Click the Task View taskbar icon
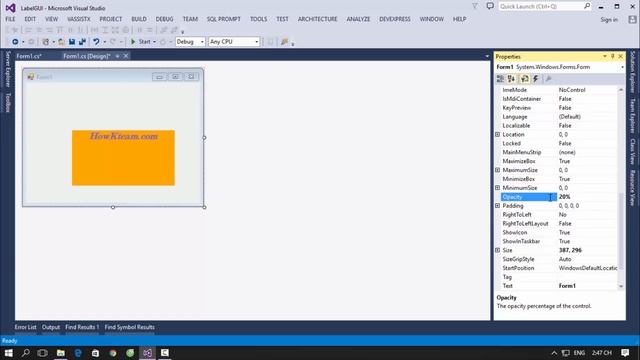Image resolution: width=640 pixels, height=360 pixels. click(42, 353)
